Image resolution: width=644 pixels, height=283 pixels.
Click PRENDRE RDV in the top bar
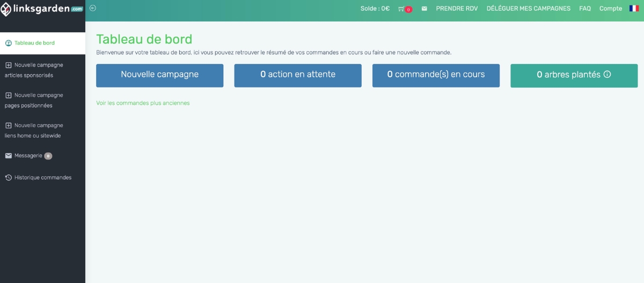click(x=457, y=9)
